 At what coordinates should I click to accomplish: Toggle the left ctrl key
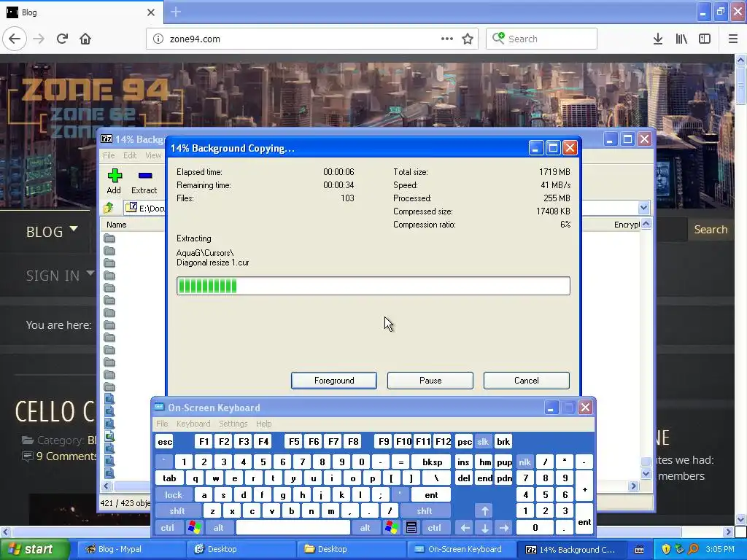[167, 528]
